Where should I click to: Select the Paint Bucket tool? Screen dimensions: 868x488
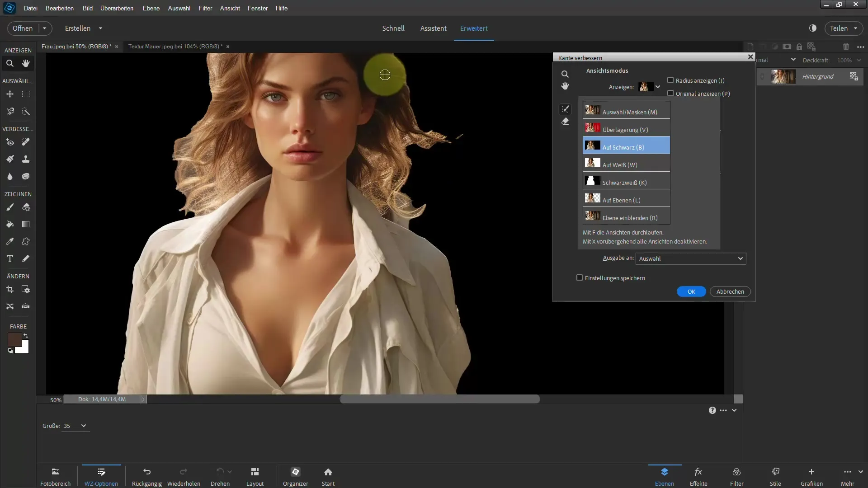tap(10, 225)
